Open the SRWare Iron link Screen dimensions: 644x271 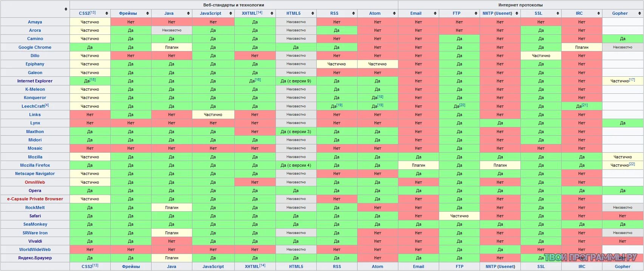point(35,233)
